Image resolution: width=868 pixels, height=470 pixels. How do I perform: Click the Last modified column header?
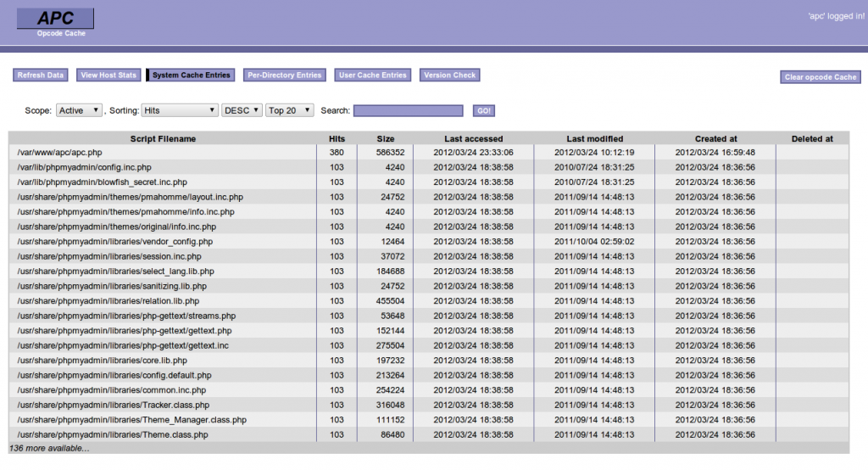point(594,138)
